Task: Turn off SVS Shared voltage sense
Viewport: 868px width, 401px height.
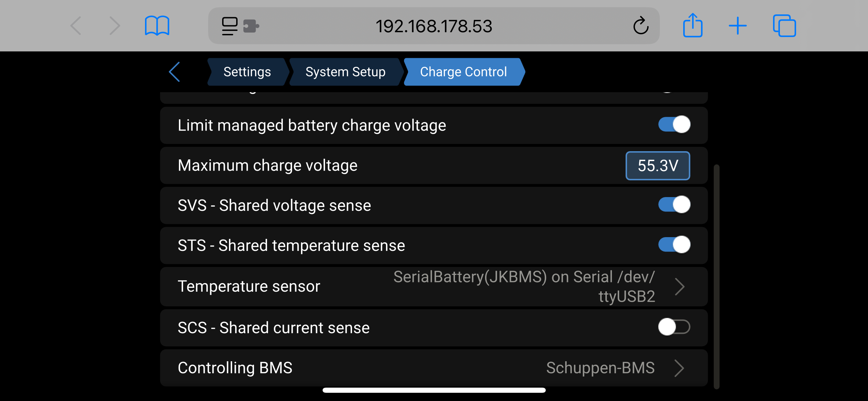Action: (674, 205)
